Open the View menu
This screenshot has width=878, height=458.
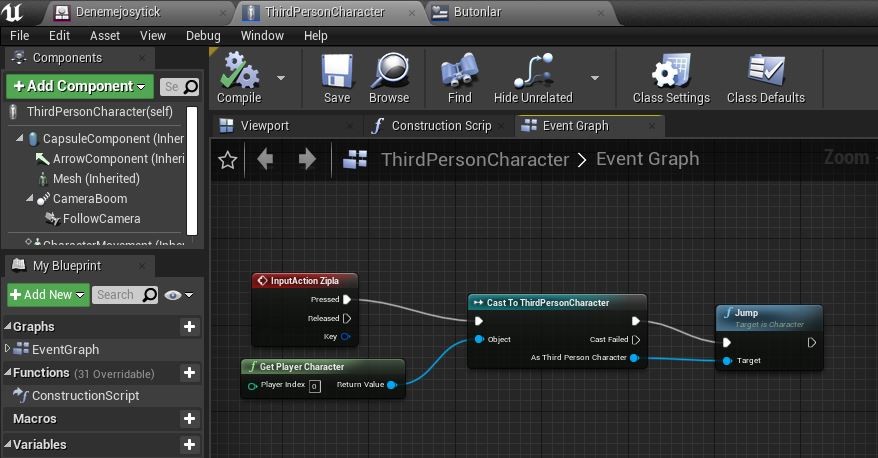click(152, 36)
